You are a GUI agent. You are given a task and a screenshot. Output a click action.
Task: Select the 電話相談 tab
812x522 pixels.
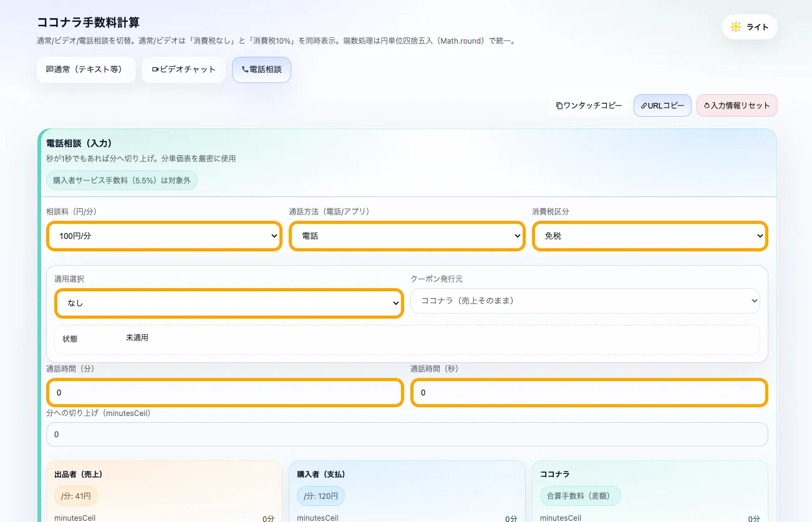(x=261, y=70)
